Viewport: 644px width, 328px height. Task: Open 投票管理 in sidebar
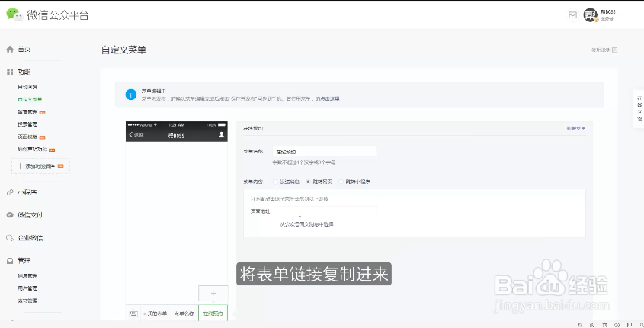click(x=27, y=124)
